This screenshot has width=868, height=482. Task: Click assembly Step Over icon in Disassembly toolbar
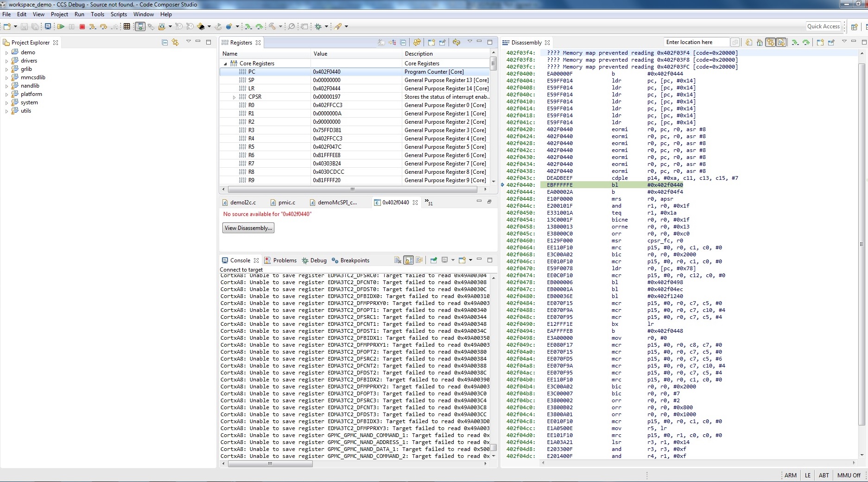(806, 42)
